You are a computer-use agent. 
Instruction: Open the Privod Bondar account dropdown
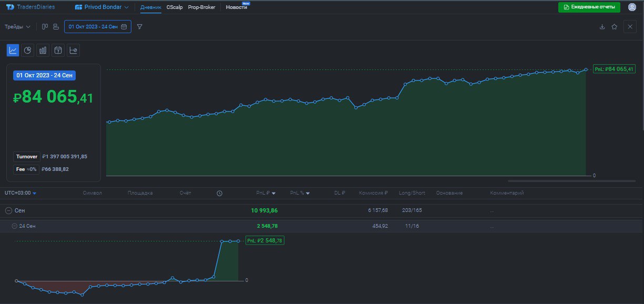[x=102, y=7]
